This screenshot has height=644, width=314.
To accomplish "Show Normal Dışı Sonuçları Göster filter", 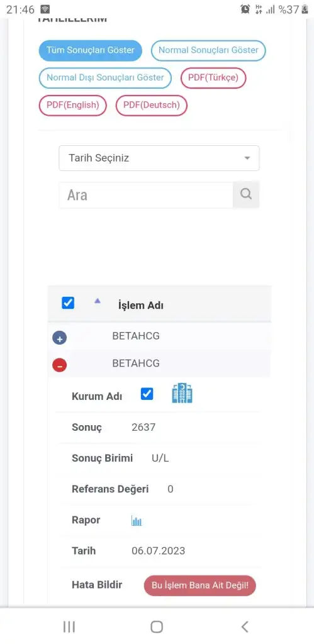I will pyautogui.click(x=105, y=77).
